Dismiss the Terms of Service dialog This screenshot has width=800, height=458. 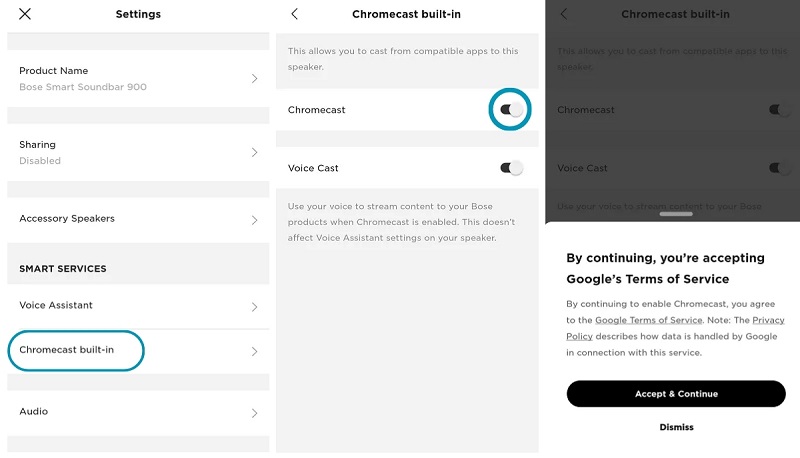tap(676, 427)
